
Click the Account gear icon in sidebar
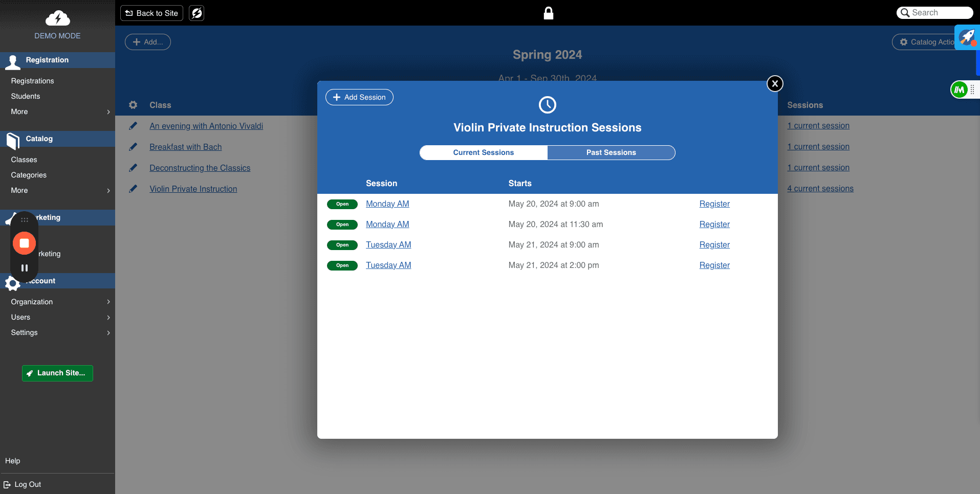pos(12,283)
